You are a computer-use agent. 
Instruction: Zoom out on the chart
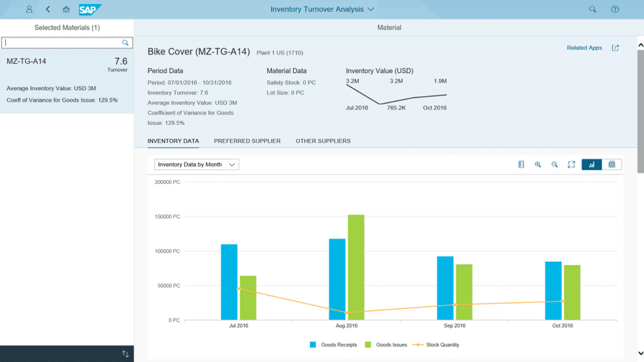555,165
